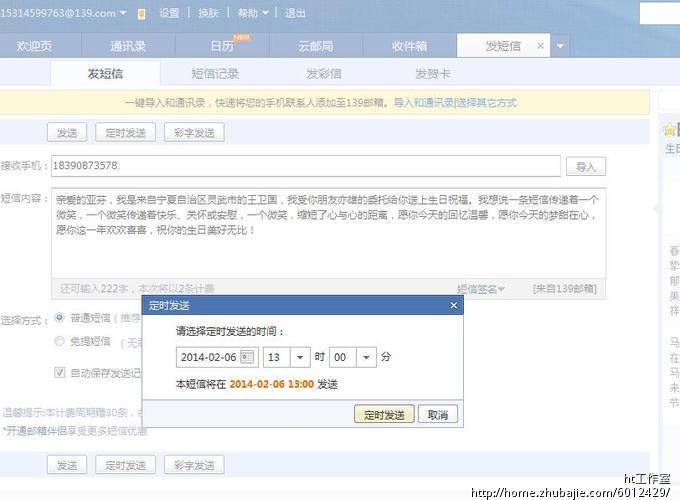Select the 普通短信 radio option
This screenshot has height=500, width=680.
pos(59,317)
